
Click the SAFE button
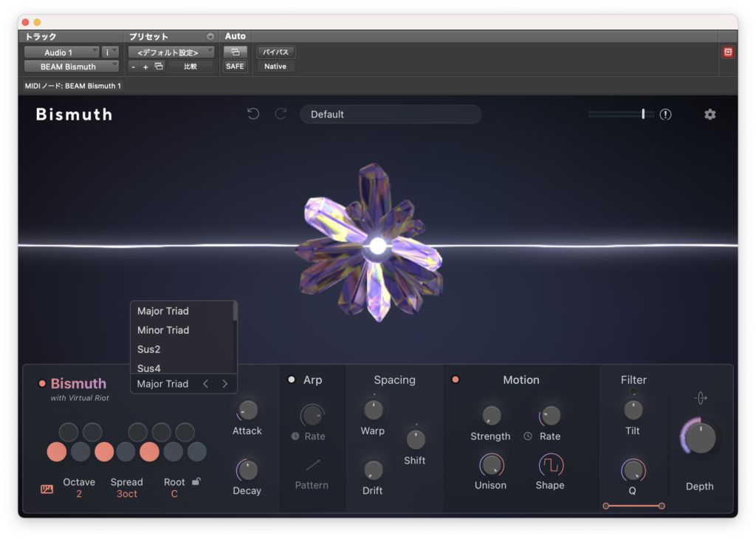[x=235, y=66]
